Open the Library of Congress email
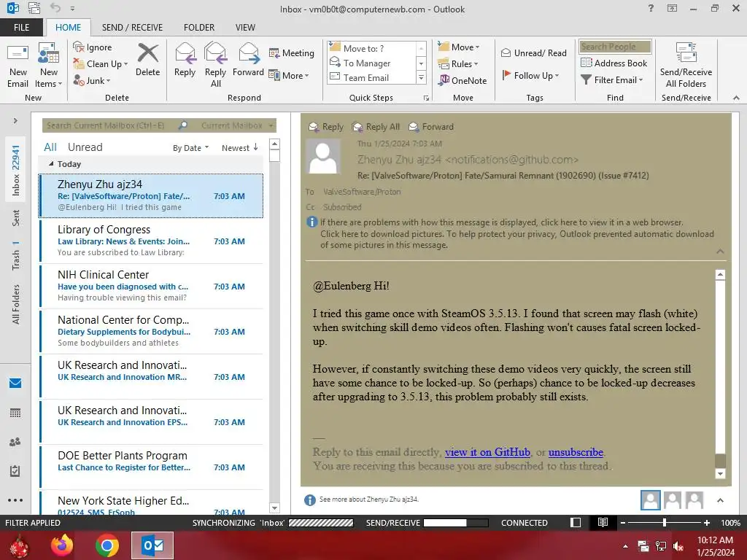747x560 pixels. (151, 241)
